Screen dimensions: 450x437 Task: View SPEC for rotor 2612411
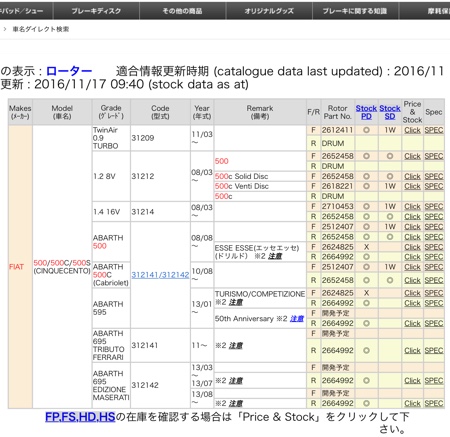coord(434,130)
